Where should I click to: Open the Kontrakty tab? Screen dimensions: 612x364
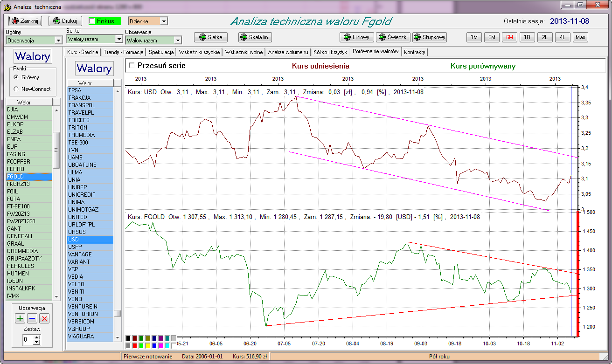pyautogui.click(x=415, y=52)
